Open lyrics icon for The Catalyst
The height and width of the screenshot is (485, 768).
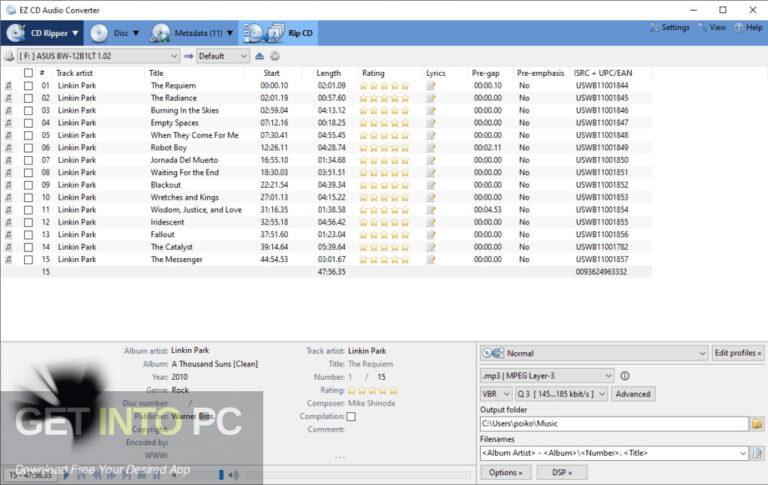(x=431, y=247)
